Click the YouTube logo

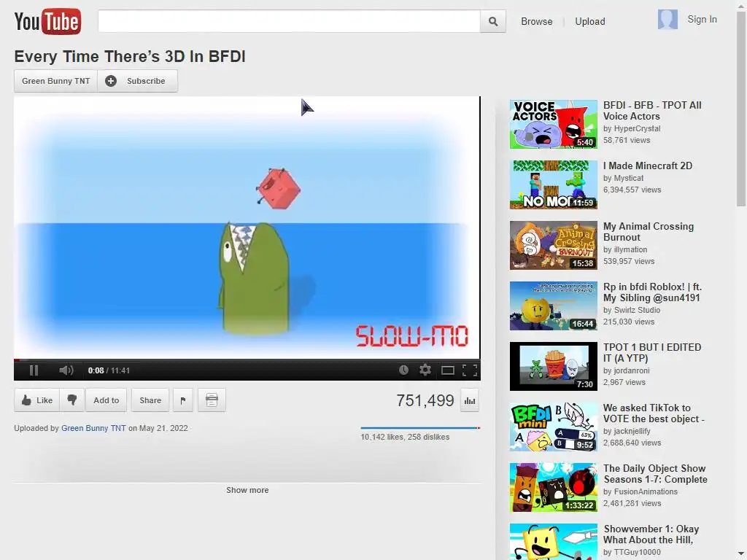click(x=47, y=21)
